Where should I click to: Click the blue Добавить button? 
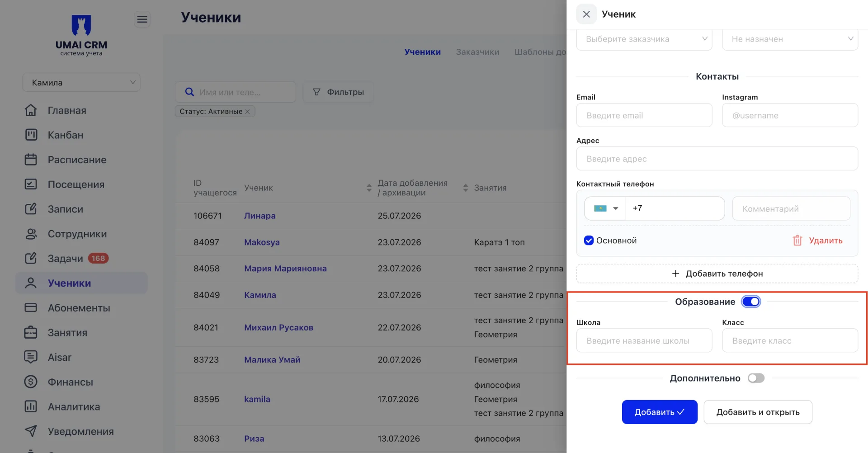click(660, 412)
